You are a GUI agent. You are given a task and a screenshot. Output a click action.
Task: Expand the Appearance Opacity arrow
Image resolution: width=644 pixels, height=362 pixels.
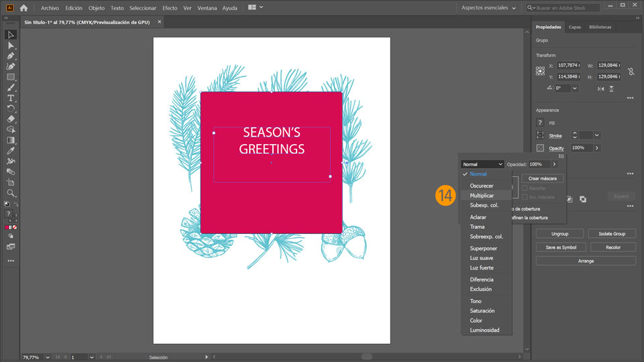click(x=597, y=147)
